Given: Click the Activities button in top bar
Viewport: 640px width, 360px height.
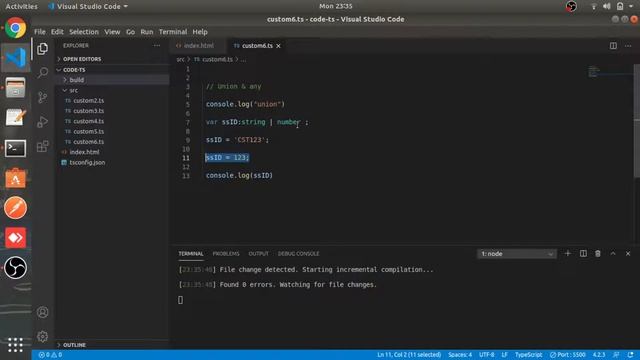Looking at the screenshot, I should click(x=21, y=6).
